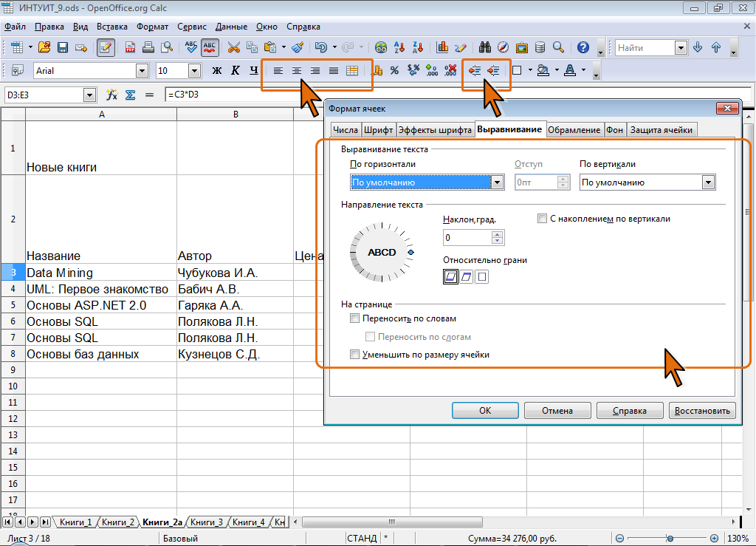Image resolution: width=756 pixels, height=546 pixels.
Task: Open page preview
Action: (x=167, y=47)
